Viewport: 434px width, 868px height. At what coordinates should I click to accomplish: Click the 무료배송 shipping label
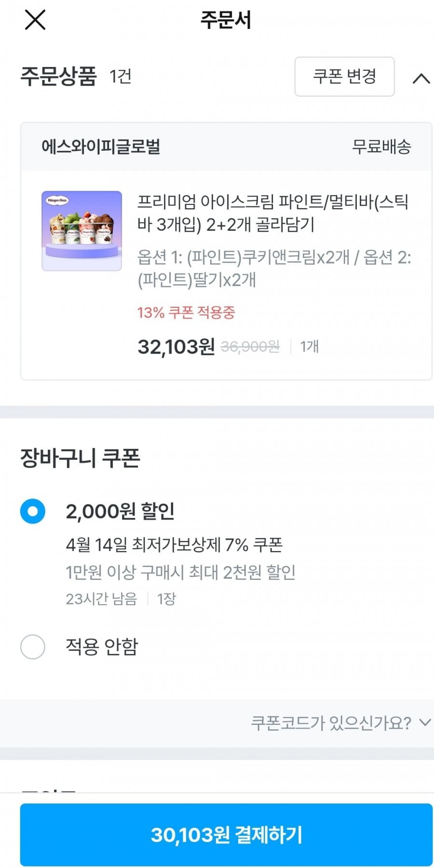coord(381,146)
